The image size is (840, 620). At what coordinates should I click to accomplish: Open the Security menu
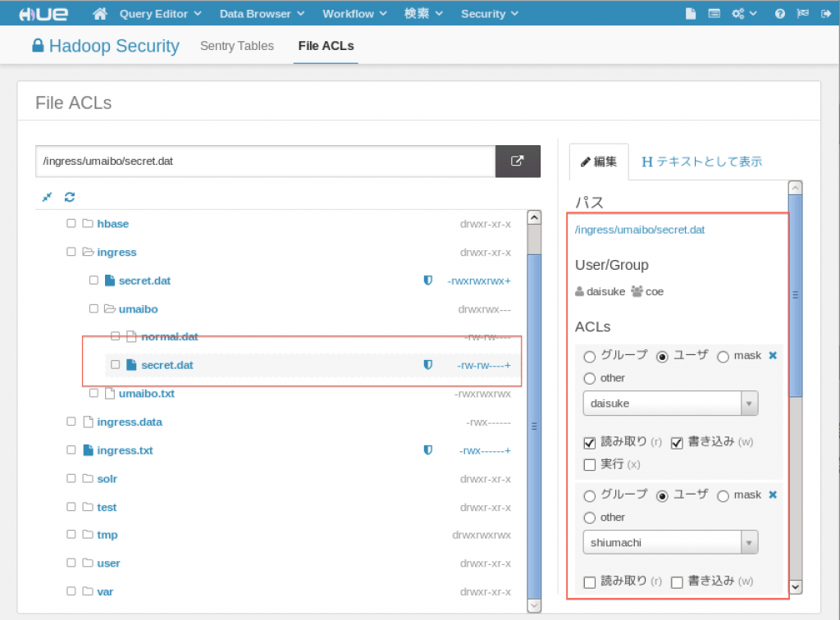coord(490,14)
